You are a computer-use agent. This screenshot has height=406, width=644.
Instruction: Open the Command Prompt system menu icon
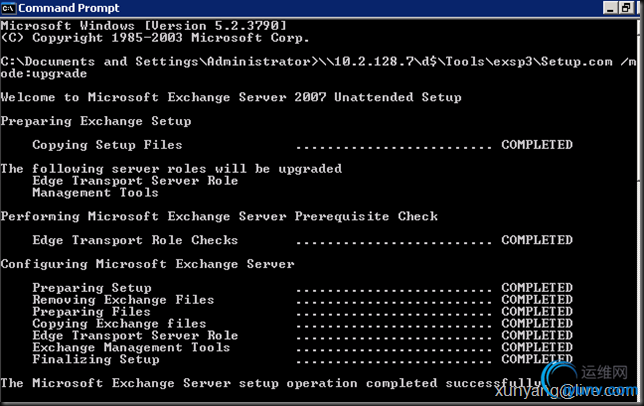click(x=8, y=8)
